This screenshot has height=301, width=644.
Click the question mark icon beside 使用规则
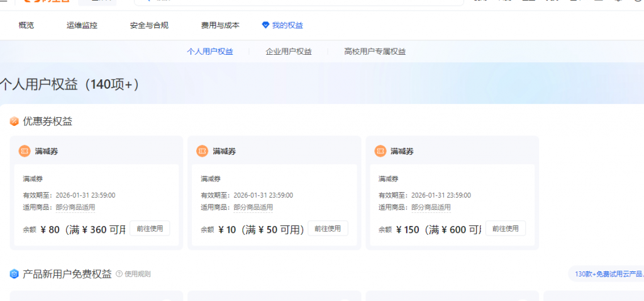tap(119, 274)
